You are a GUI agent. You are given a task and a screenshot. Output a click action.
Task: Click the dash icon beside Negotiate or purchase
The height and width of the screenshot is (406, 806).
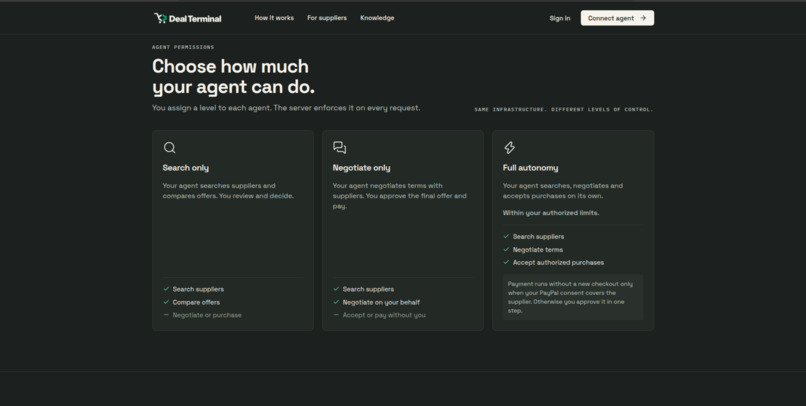166,315
